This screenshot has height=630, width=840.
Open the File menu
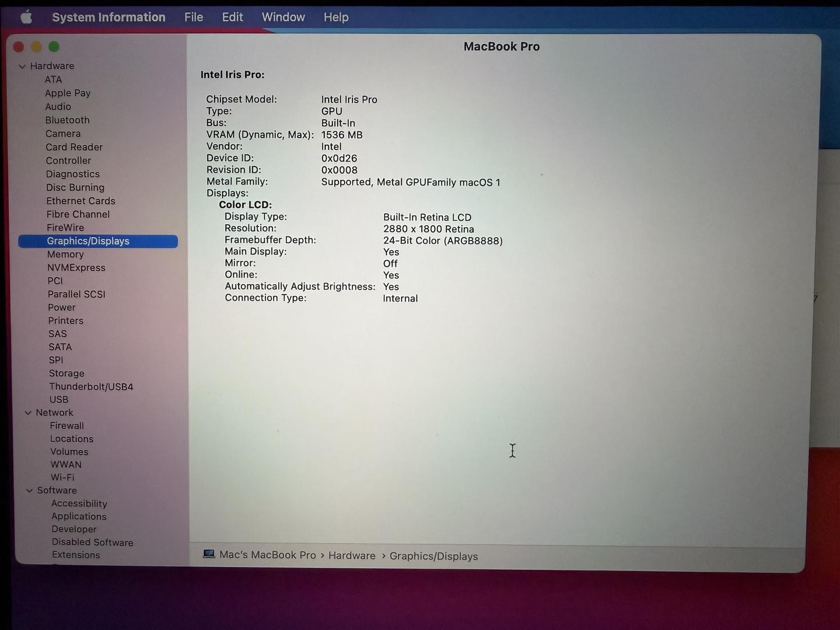coord(194,17)
